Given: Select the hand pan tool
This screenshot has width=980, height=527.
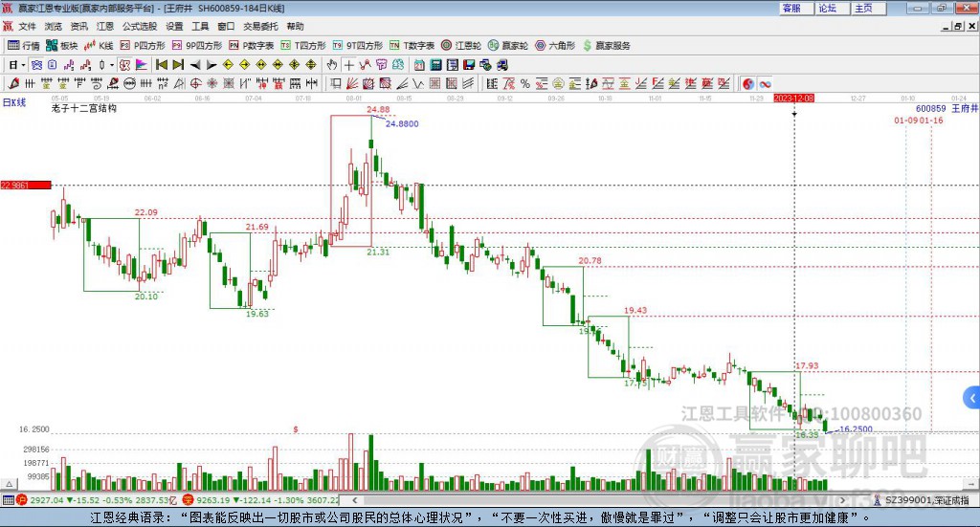Looking at the screenshot, I should (x=332, y=65).
